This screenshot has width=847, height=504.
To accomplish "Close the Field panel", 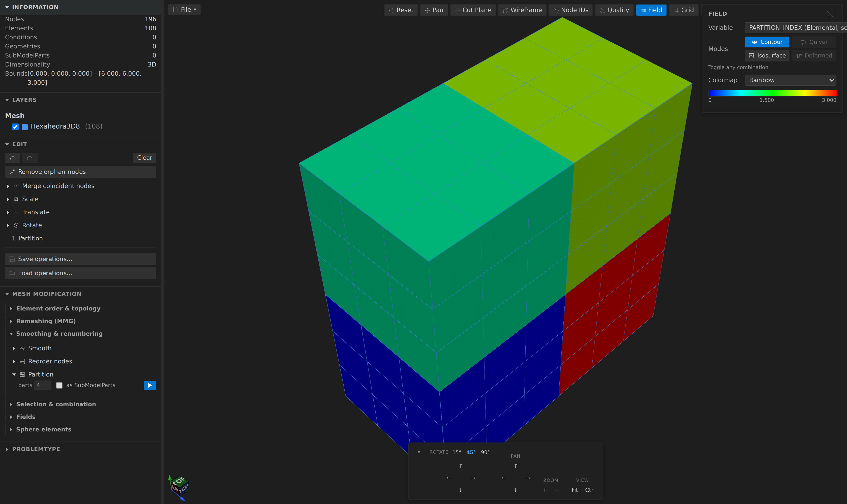I will pyautogui.click(x=830, y=14).
